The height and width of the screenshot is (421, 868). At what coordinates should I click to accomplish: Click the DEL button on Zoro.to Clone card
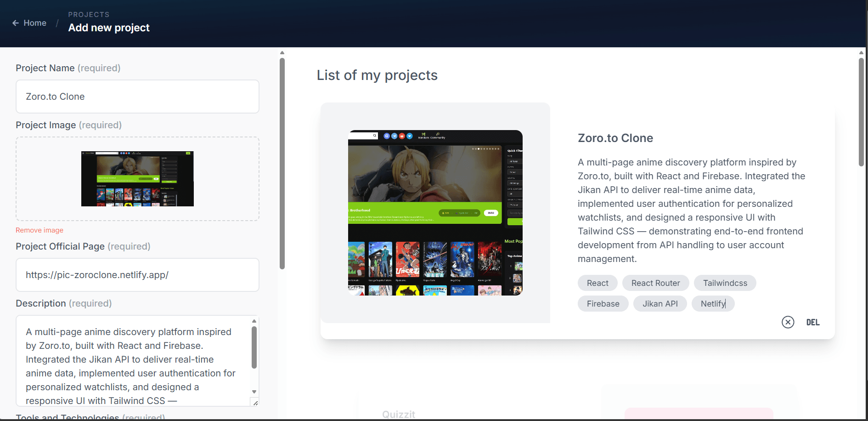coord(813,322)
